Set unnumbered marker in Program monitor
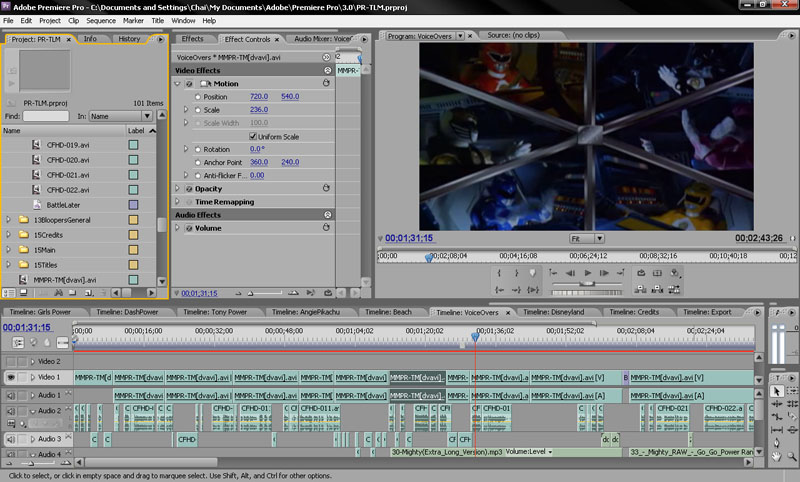 pos(533,273)
